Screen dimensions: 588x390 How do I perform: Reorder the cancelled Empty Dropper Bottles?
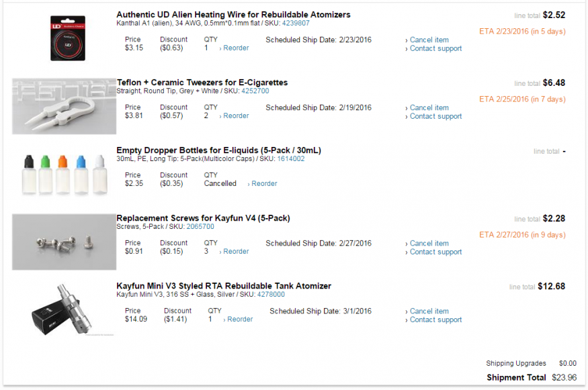[264, 183]
